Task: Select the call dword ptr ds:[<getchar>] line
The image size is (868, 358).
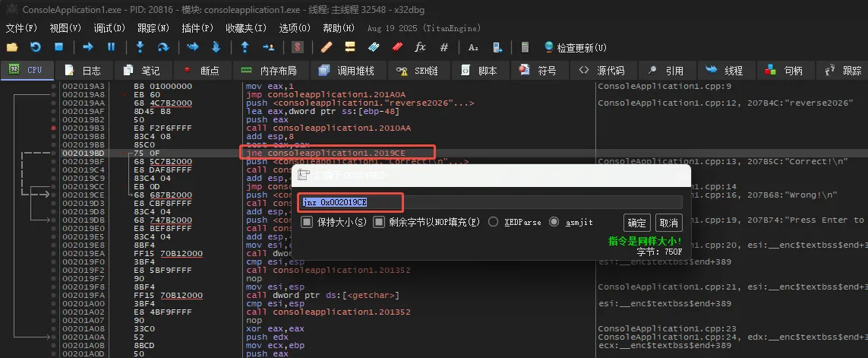Action: pyautogui.click(x=322, y=296)
